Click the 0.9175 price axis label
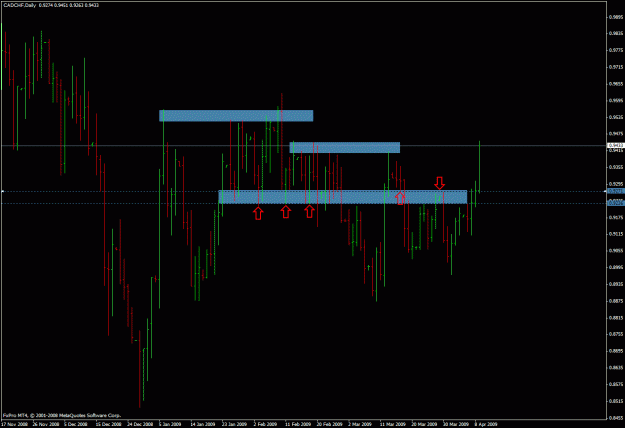This screenshot has height=428, width=625. [x=616, y=218]
